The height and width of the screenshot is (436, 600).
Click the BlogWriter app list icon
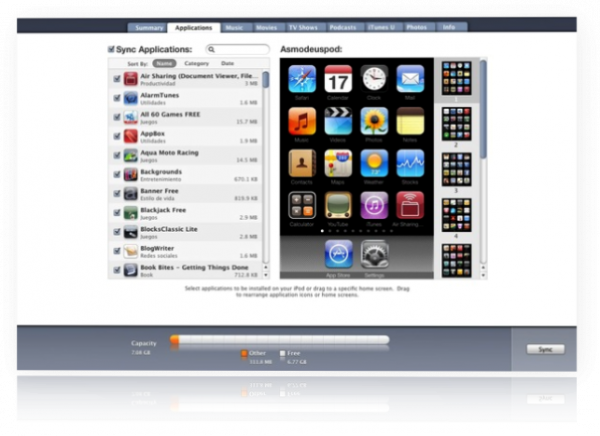(x=130, y=251)
